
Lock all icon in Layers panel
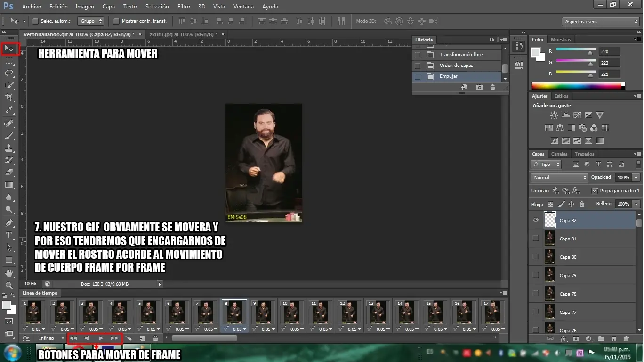(582, 204)
